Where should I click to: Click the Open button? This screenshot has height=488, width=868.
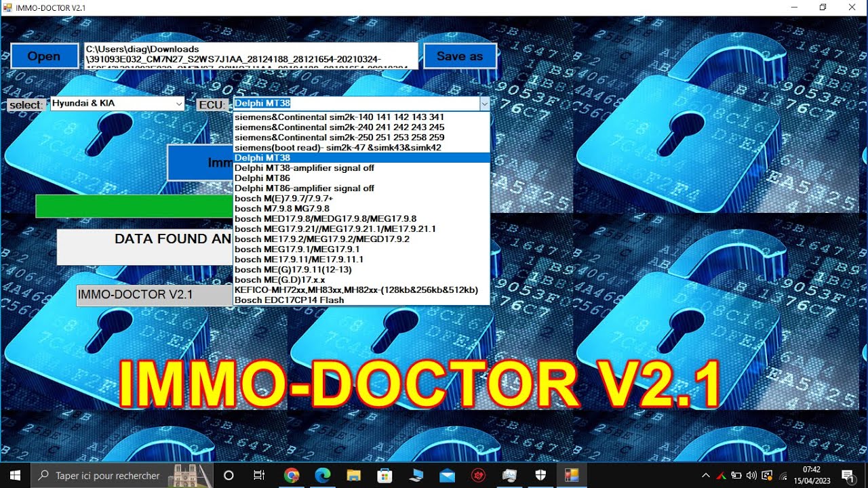[44, 56]
